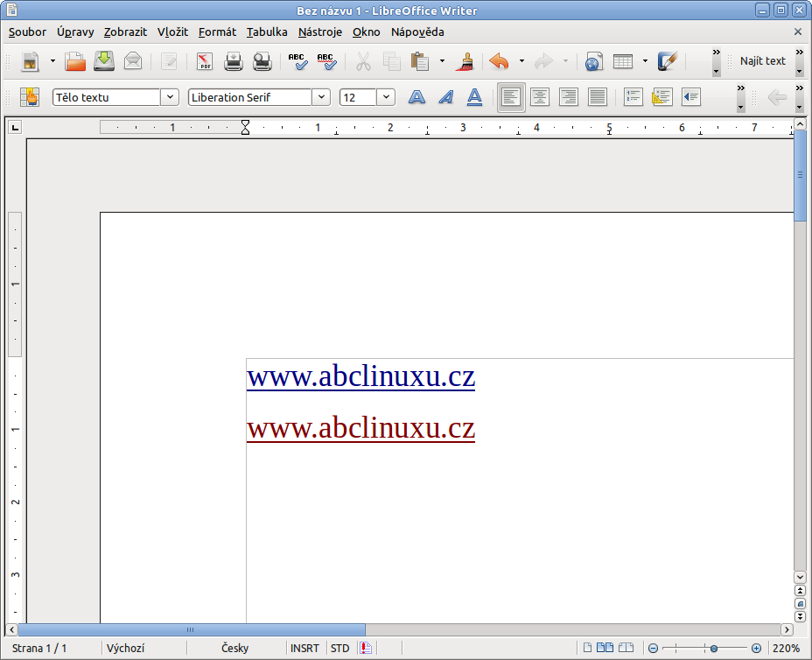Paste from clipboard icon

(420, 61)
